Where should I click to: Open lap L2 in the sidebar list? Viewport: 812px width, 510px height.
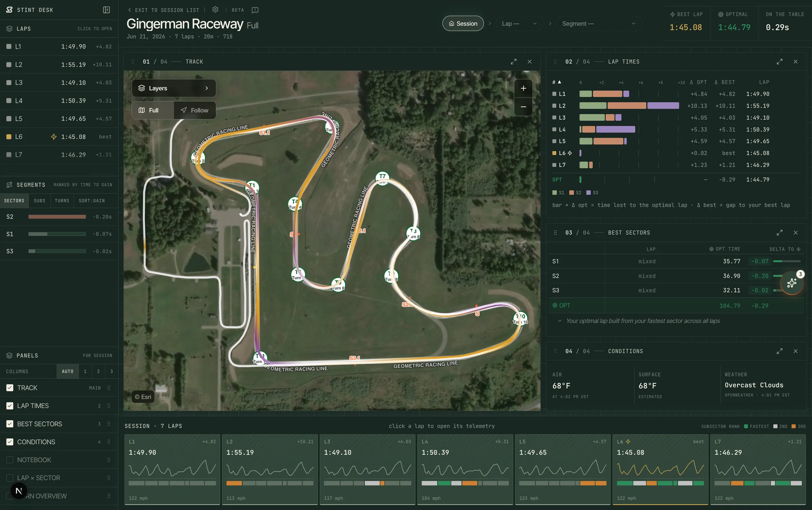point(59,65)
